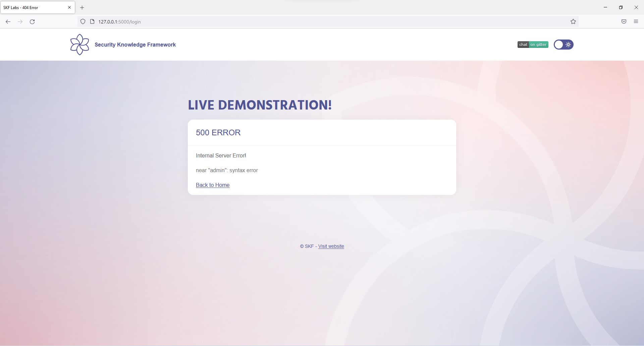
Task: Click the Back to Home link
Action: (x=213, y=185)
